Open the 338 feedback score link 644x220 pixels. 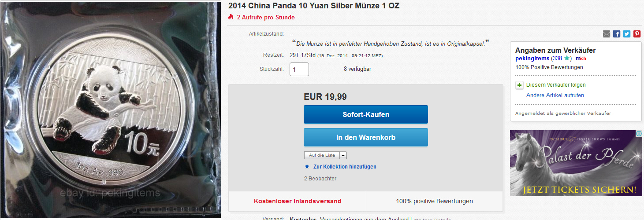(x=557, y=58)
